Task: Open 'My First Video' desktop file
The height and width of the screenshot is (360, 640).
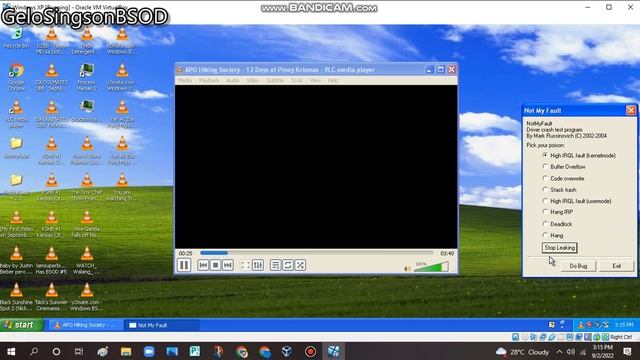Action: 16,224
